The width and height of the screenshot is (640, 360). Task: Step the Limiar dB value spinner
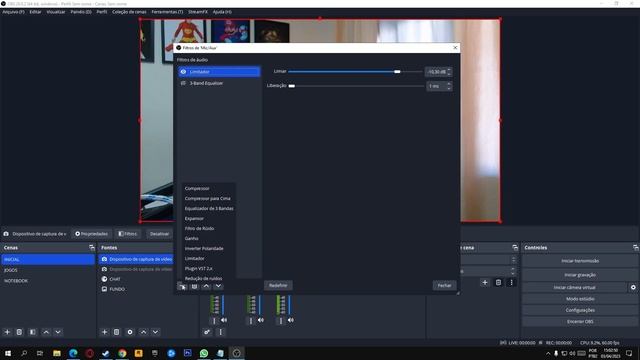[449, 72]
